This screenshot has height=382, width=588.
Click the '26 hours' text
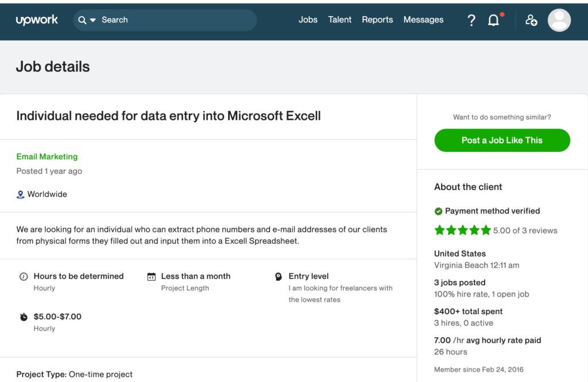(450, 352)
